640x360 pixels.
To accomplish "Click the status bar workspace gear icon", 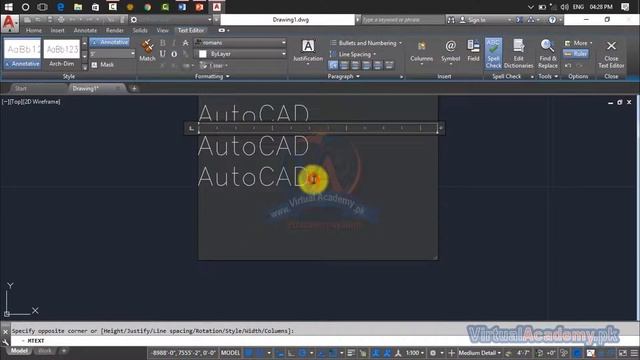I will 433,353.
